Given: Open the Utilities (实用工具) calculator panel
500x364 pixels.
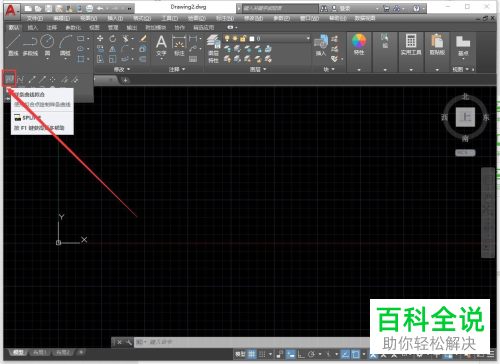Looking at the screenshot, I should coord(411,45).
